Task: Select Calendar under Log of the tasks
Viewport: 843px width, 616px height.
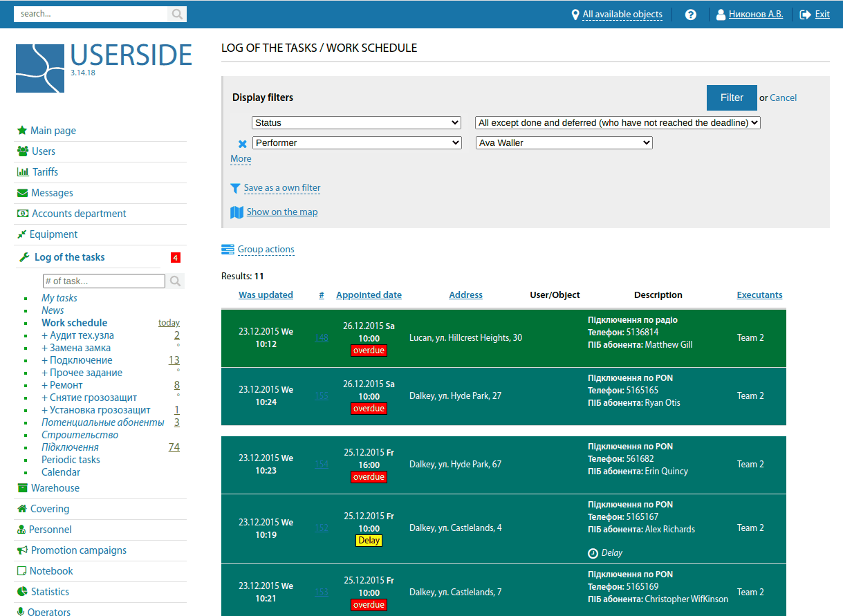Action: click(61, 472)
